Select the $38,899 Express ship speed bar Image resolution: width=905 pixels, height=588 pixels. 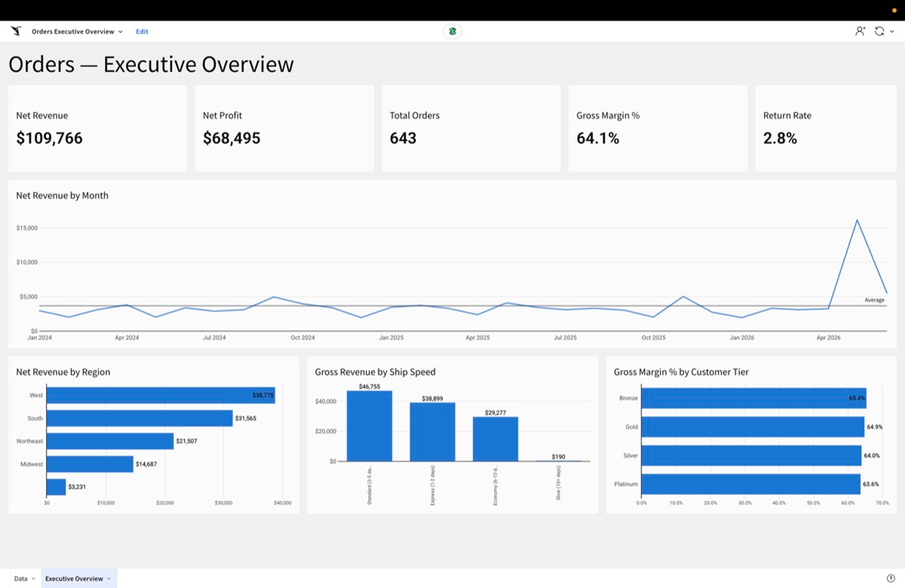[432, 432]
